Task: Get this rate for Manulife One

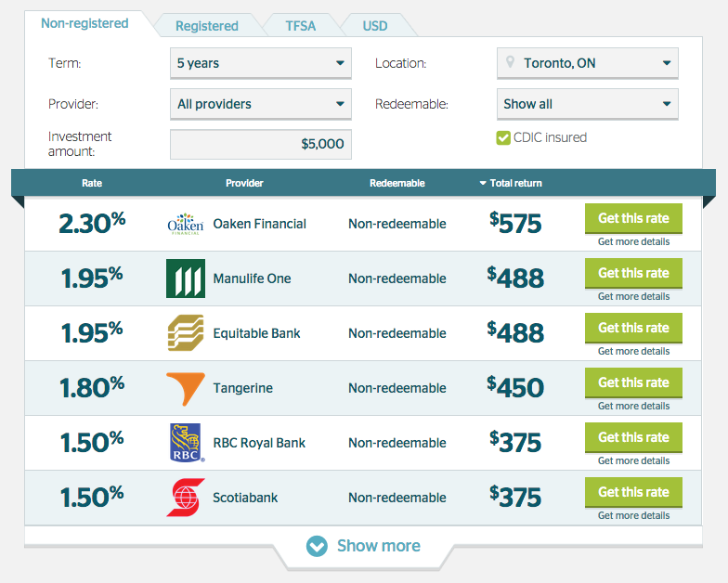Action: click(x=633, y=273)
